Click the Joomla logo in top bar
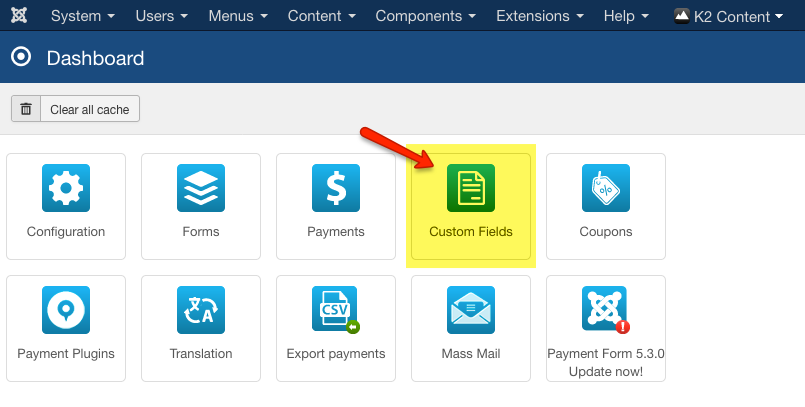 click(x=19, y=15)
